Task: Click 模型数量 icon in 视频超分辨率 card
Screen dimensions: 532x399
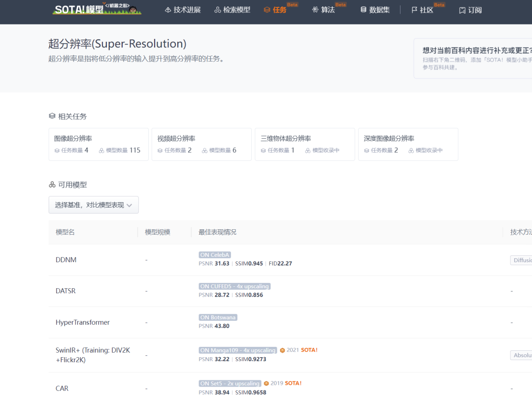Action: [x=204, y=151]
